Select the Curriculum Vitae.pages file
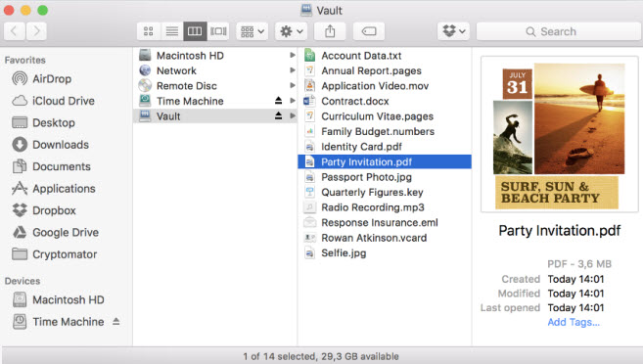The width and height of the screenshot is (643, 364). point(385,116)
